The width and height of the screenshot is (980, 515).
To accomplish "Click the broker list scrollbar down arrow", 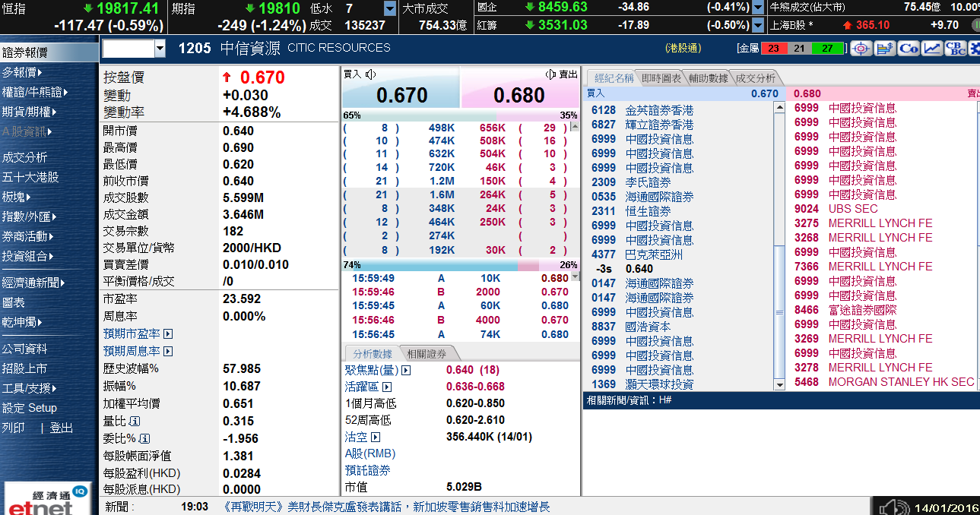I will [x=779, y=384].
